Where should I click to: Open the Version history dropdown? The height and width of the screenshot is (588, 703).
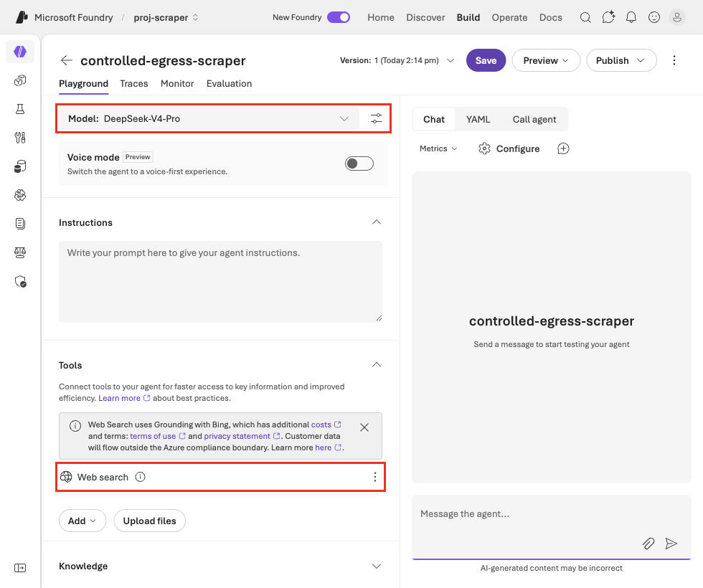click(397, 60)
